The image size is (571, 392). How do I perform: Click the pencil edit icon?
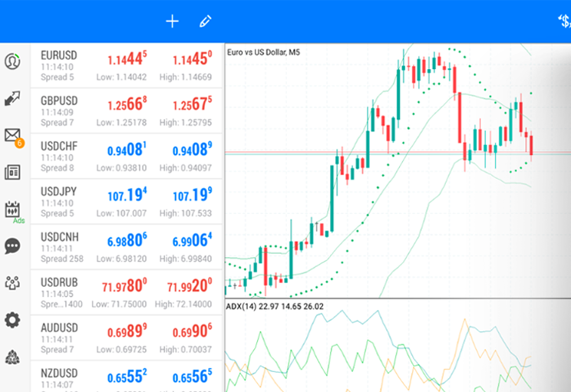click(x=205, y=21)
